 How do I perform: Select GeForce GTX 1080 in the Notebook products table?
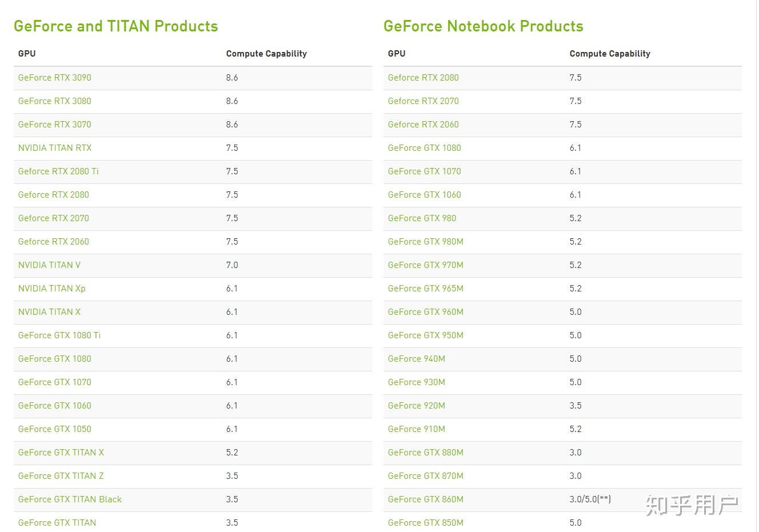click(x=425, y=148)
